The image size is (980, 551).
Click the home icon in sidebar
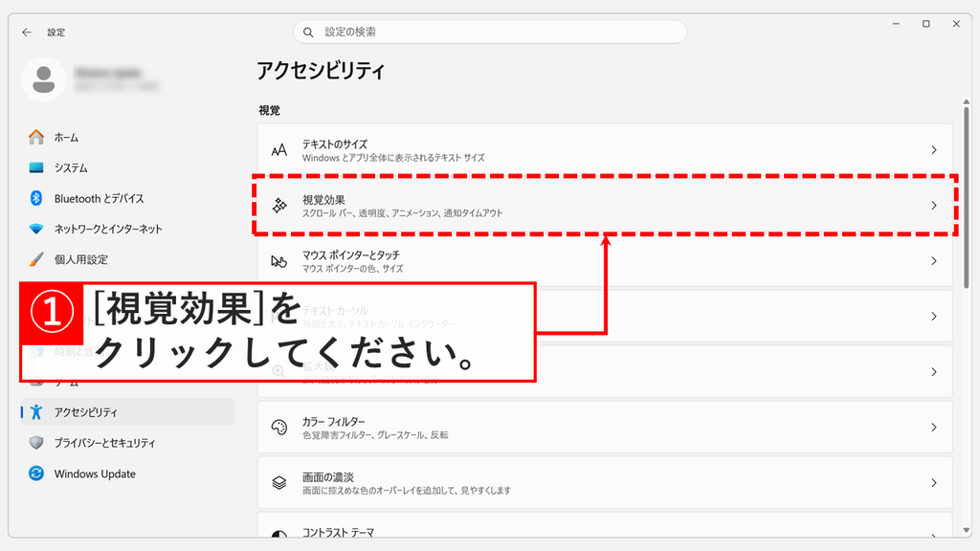[x=36, y=137]
